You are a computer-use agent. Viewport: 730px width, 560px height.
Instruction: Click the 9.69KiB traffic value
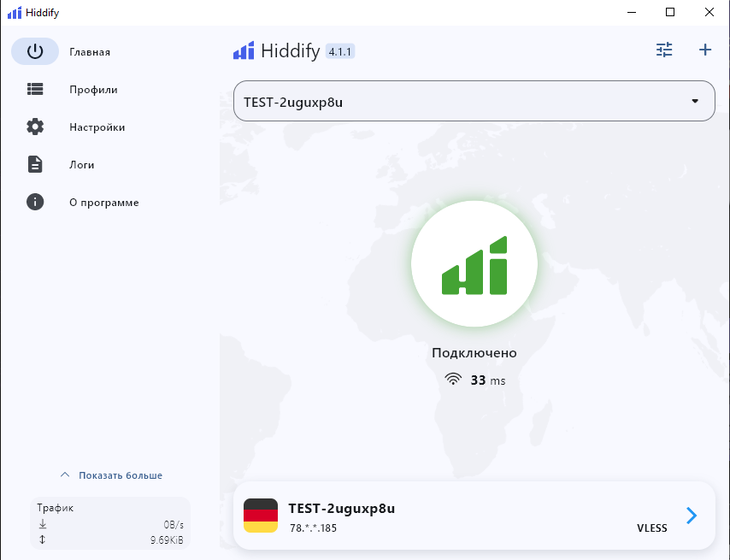pyautogui.click(x=167, y=540)
